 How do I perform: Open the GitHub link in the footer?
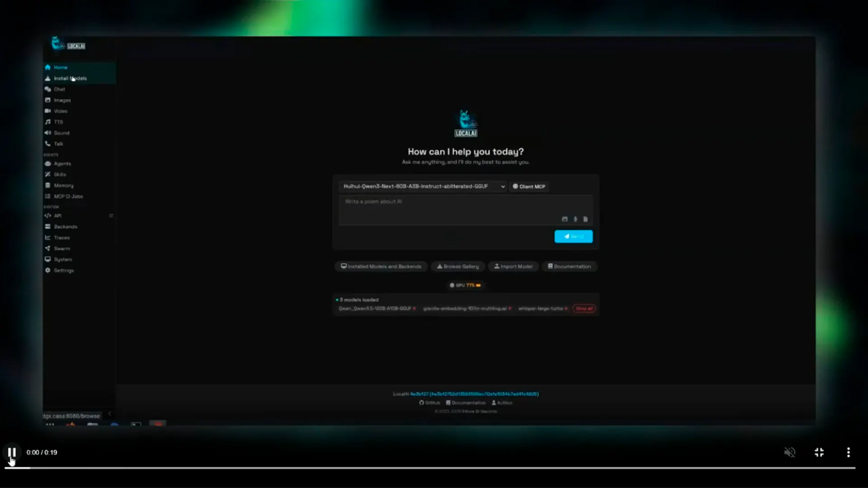[429, 403]
